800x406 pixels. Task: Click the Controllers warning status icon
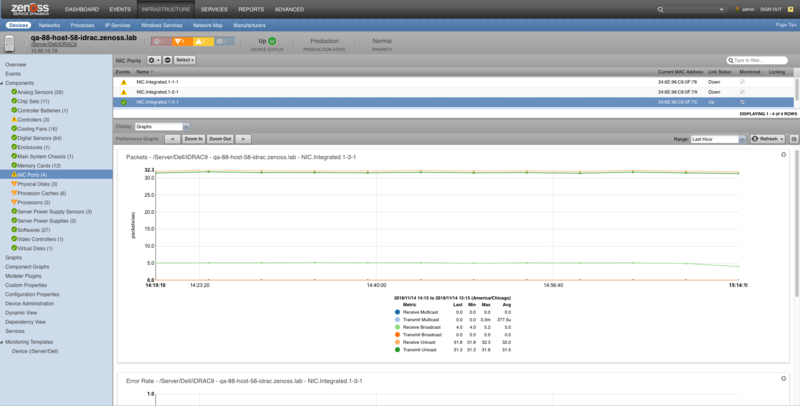coord(14,119)
